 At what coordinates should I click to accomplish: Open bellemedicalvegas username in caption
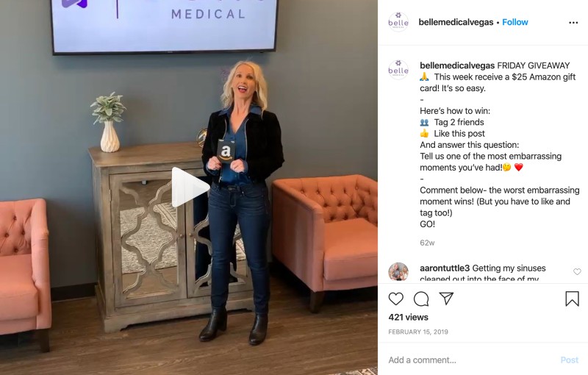[x=457, y=65]
